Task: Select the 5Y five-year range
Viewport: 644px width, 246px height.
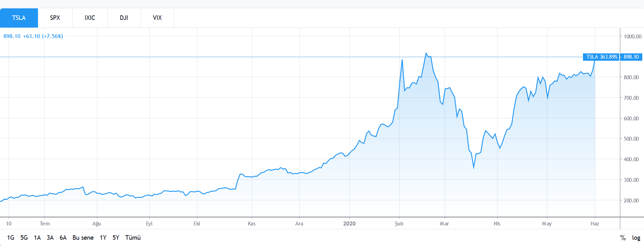Action: pyautogui.click(x=116, y=238)
